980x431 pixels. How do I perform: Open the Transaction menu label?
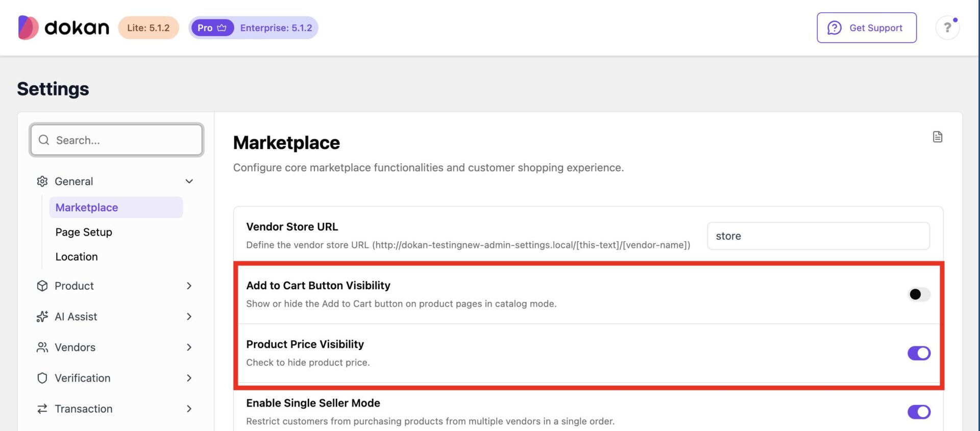(x=84, y=409)
